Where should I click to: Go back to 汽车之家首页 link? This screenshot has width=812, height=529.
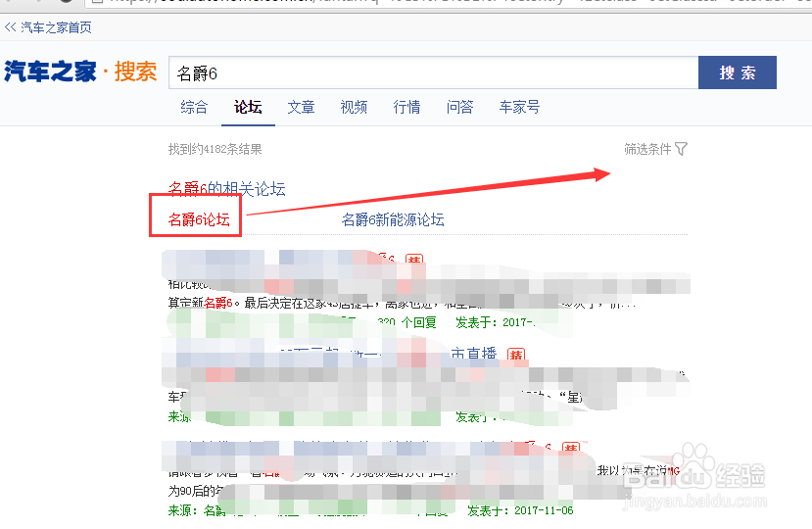[48, 27]
